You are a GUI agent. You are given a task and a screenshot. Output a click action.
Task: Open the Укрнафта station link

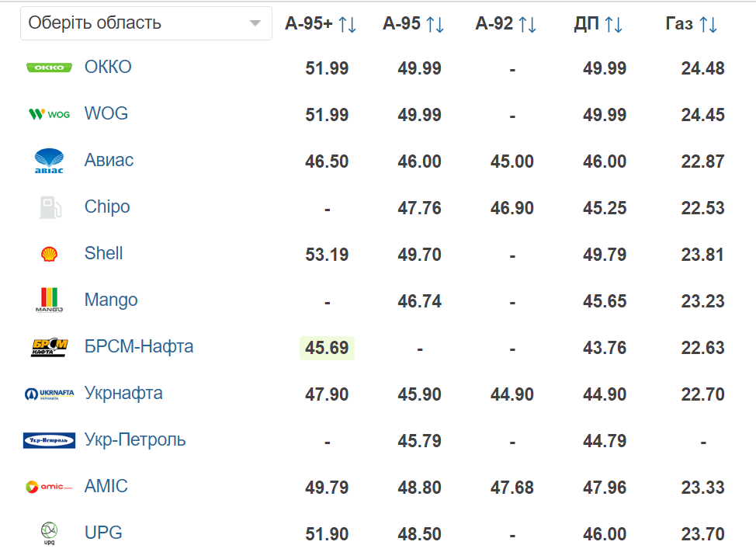tap(123, 393)
